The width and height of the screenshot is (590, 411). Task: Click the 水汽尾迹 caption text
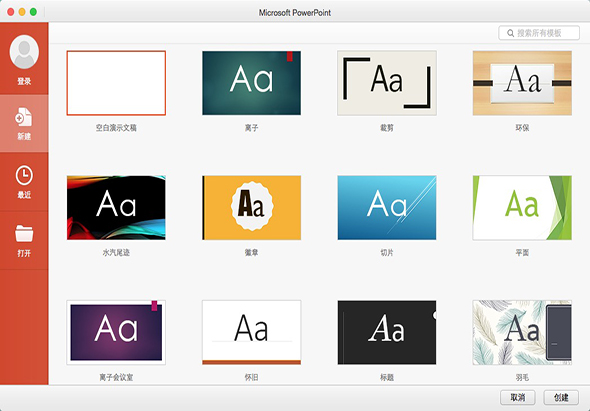[116, 253]
